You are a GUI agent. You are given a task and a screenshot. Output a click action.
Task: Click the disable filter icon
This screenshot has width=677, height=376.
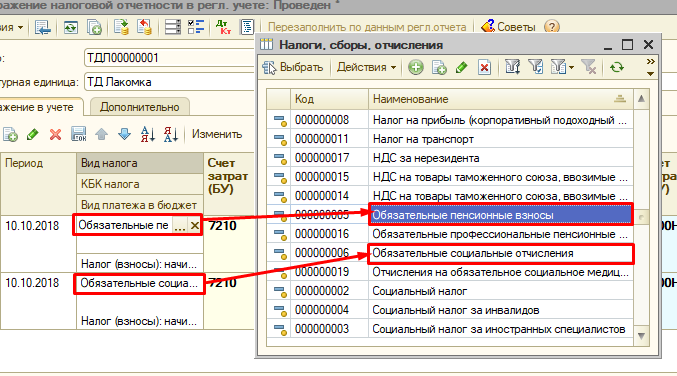[589, 67]
